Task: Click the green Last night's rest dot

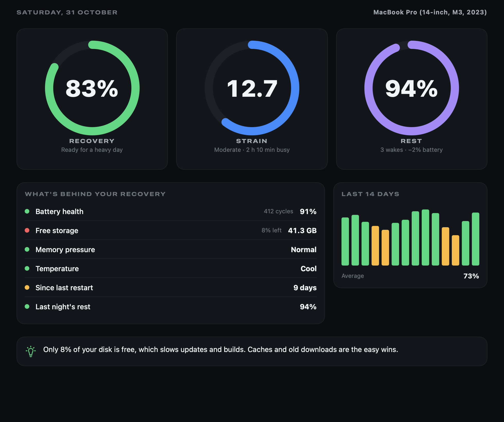Action: (x=27, y=306)
